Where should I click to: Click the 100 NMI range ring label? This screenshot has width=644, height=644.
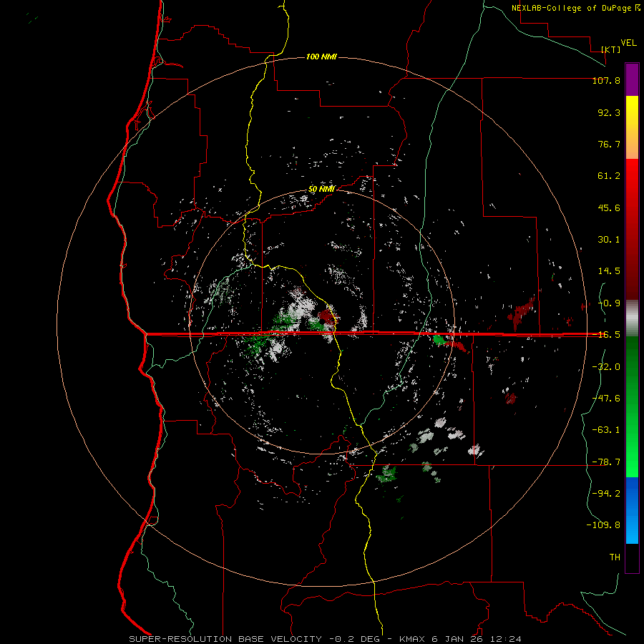321,57
